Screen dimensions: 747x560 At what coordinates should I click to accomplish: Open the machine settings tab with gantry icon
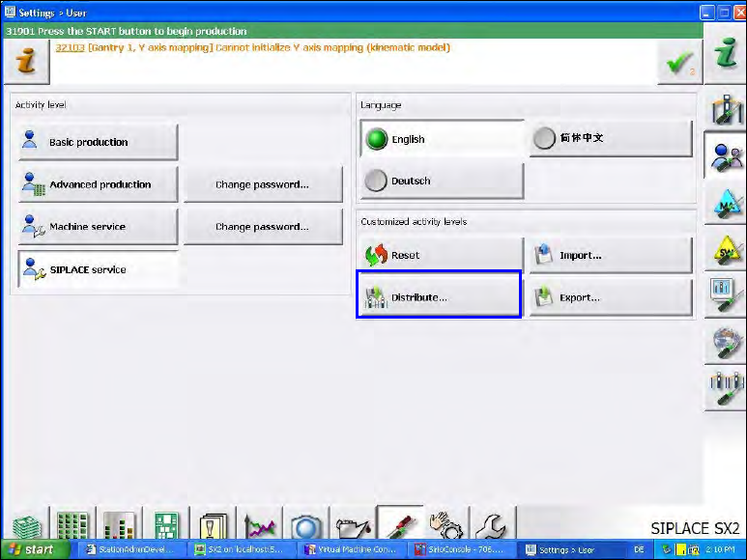[725, 108]
